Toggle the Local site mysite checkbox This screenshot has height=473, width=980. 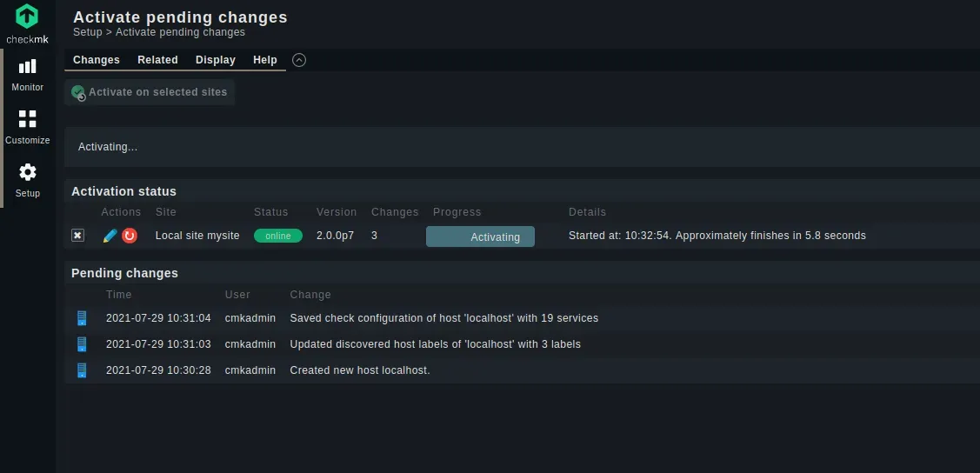click(x=77, y=236)
